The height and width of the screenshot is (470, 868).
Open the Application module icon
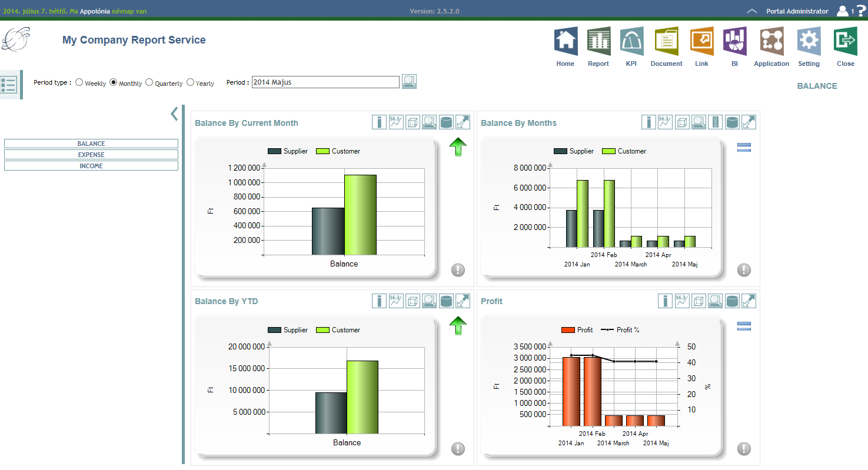pyautogui.click(x=771, y=41)
